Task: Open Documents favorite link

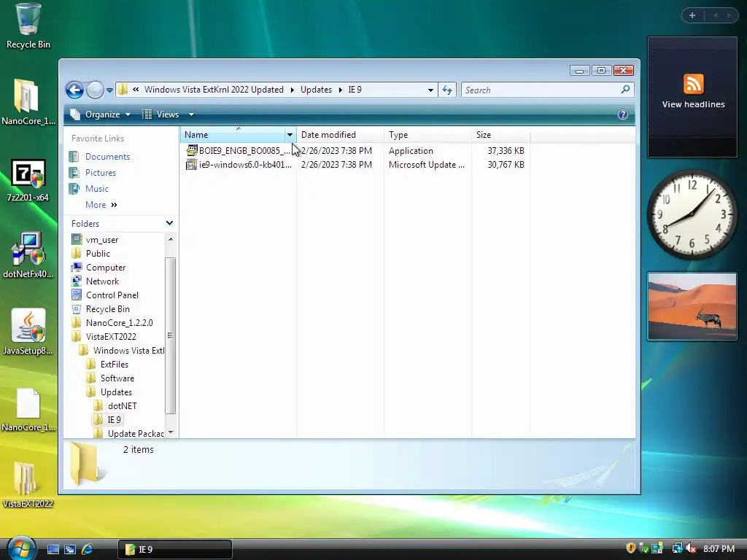Action: [107, 157]
